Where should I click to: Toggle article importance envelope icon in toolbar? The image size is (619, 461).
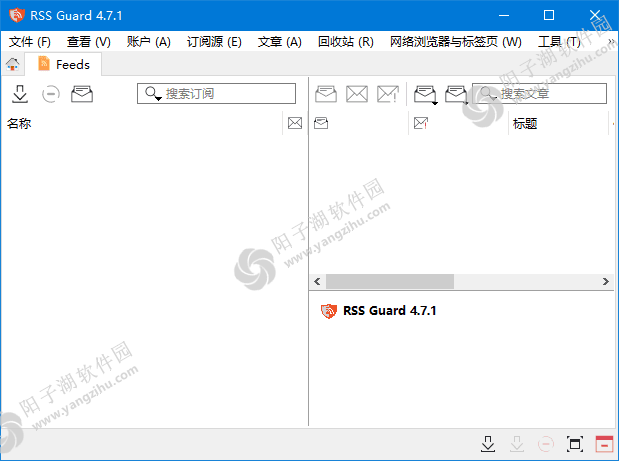pyautogui.click(x=388, y=94)
